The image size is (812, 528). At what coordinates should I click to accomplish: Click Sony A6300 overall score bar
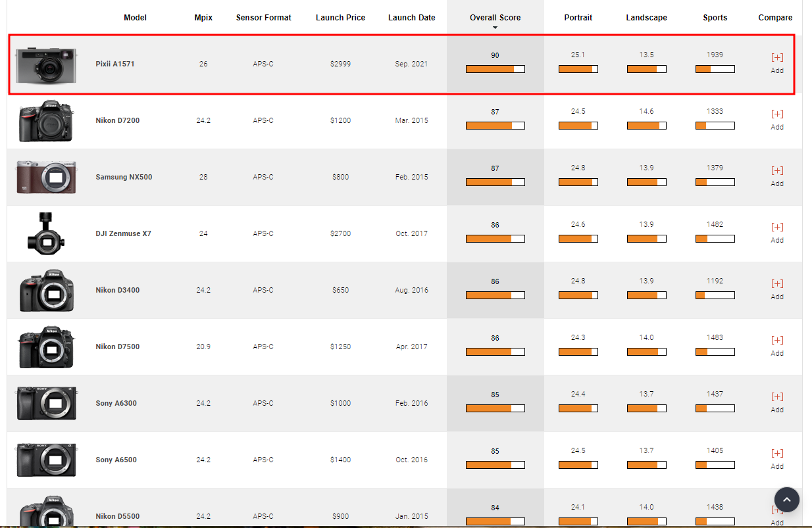tap(495, 408)
